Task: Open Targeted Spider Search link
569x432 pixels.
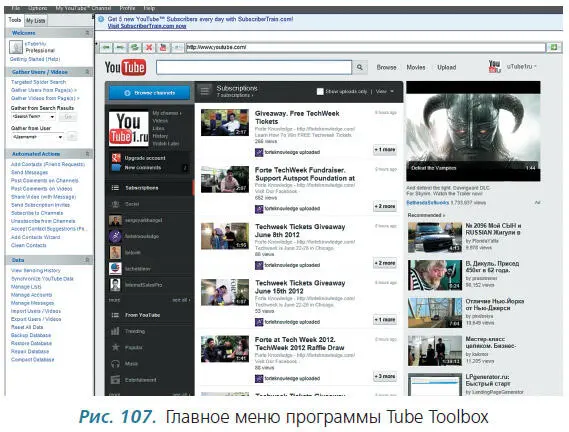Action: coord(38,82)
